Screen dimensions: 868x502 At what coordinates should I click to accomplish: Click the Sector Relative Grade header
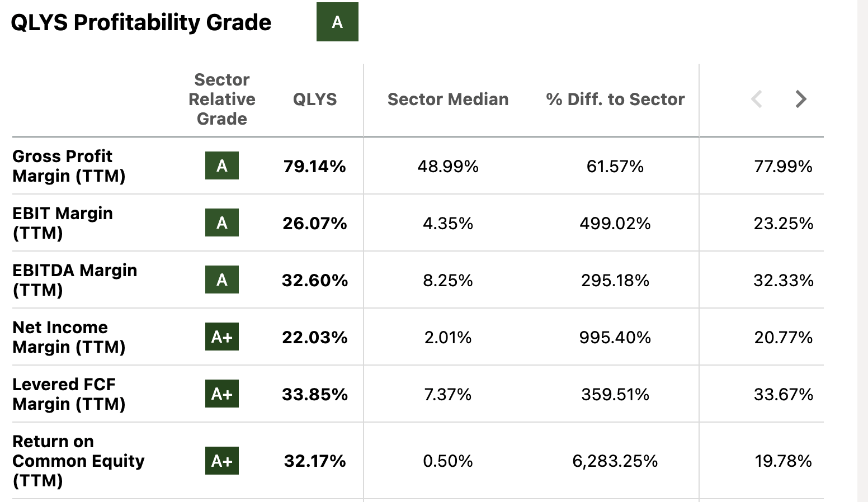click(221, 99)
